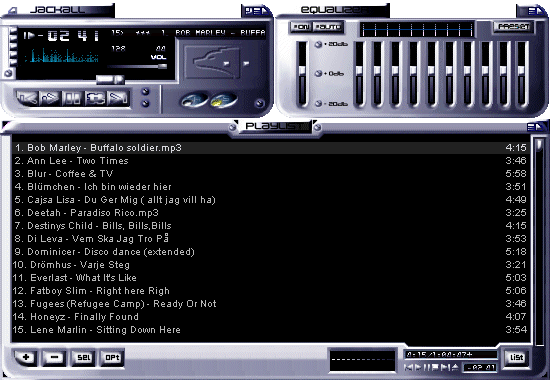Click the blue oval button beside the wolf logo
The width and height of the screenshot is (550, 381).
point(194,100)
